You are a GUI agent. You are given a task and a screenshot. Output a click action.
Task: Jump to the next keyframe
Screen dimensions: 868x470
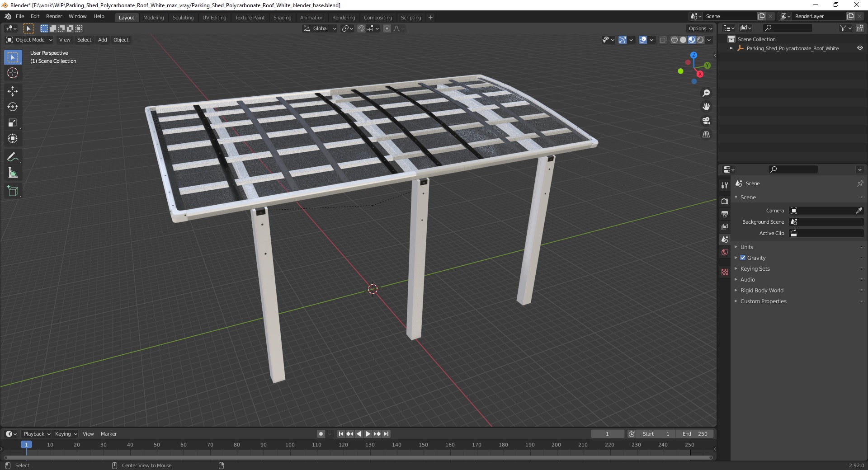pyautogui.click(x=377, y=434)
